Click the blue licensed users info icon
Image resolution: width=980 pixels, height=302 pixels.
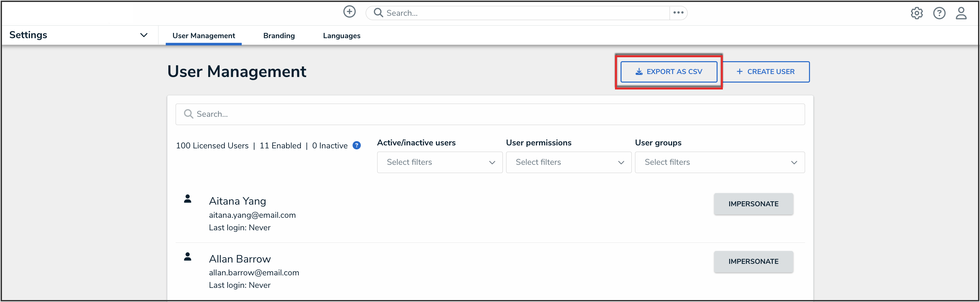356,145
